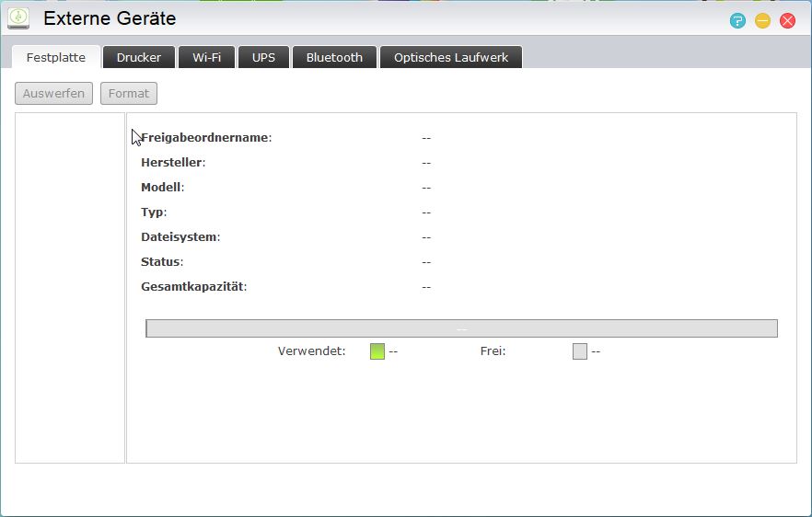The height and width of the screenshot is (517, 812).
Task: Click the Status label
Action: pyautogui.click(x=162, y=262)
